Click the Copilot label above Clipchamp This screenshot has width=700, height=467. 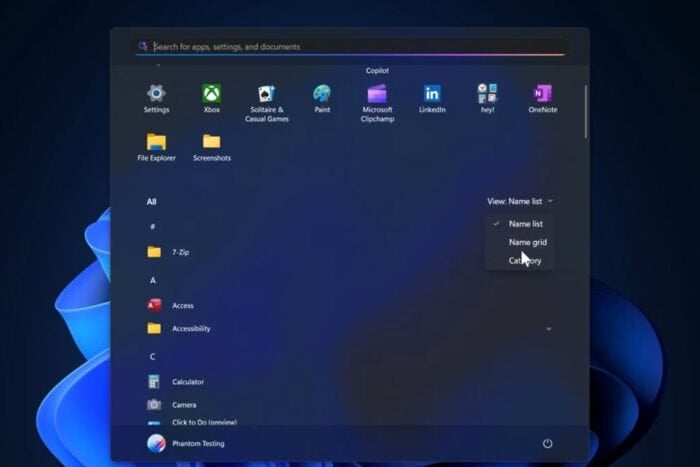377,71
